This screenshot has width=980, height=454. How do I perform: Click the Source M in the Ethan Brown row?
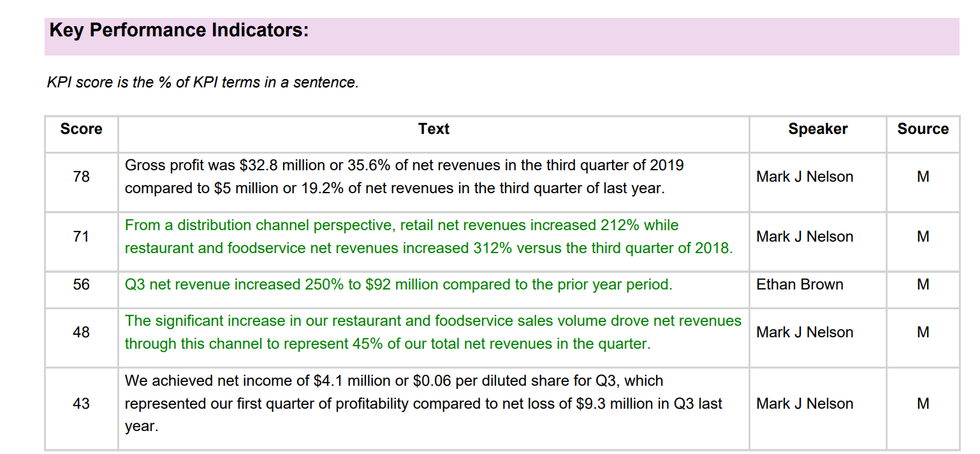click(x=923, y=284)
